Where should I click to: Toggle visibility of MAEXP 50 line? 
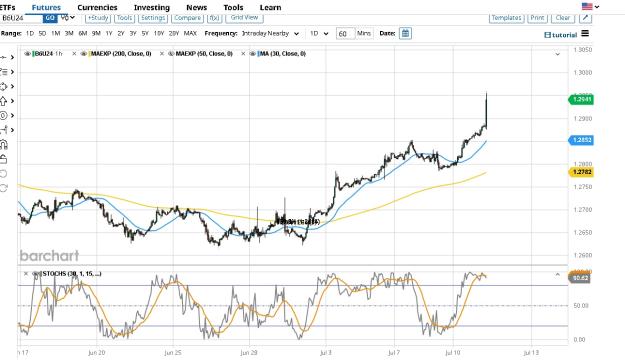pyautogui.click(x=171, y=53)
